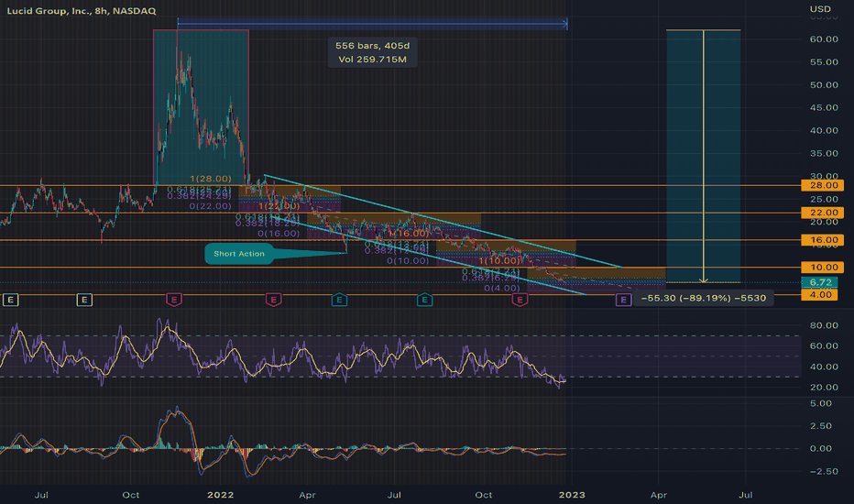Click the red earnings E marker from November 2021
854x504 pixels.
coord(174,299)
